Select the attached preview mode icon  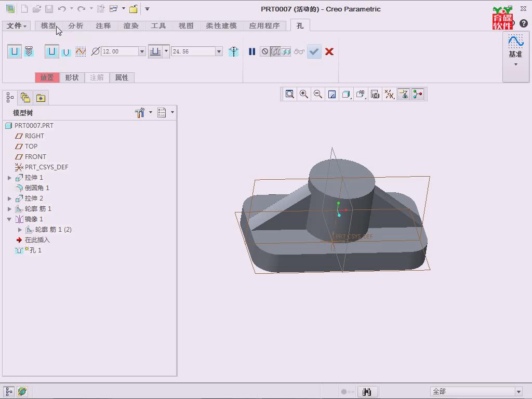pyautogui.click(x=275, y=51)
